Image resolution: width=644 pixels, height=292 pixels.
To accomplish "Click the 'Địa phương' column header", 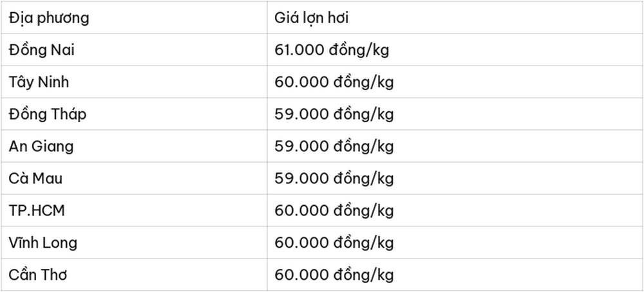I will pyautogui.click(x=134, y=17).
